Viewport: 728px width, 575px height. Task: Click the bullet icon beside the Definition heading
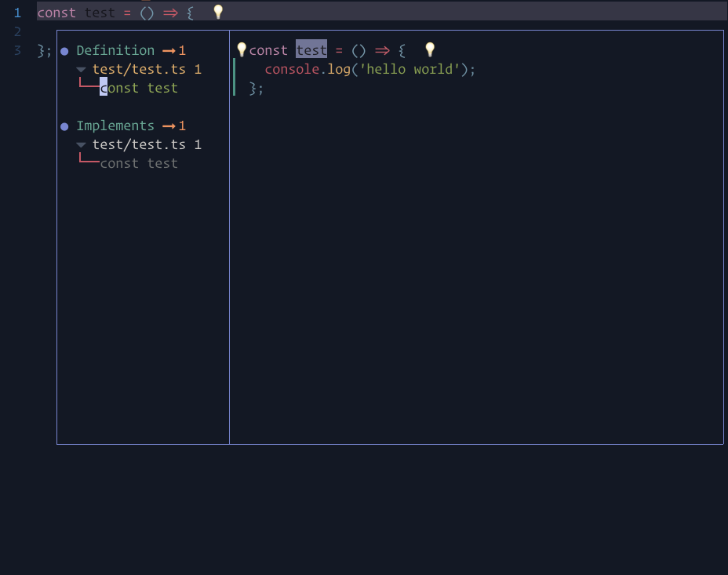point(64,50)
